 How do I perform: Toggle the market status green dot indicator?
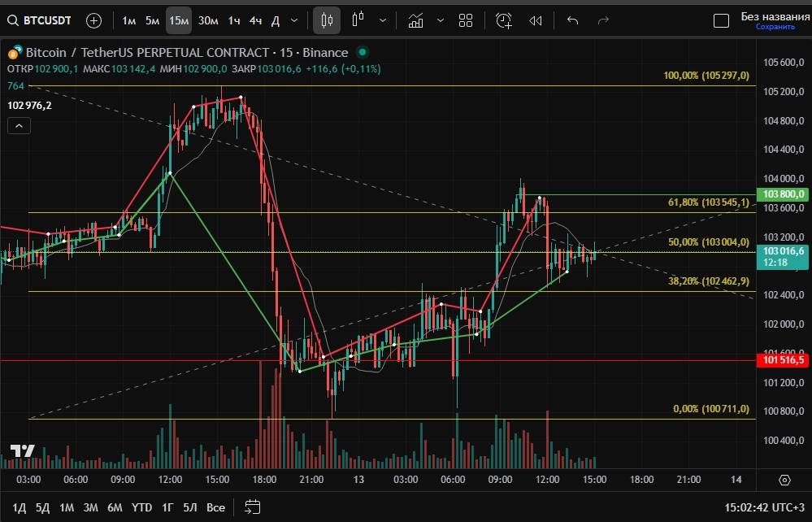(x=362, y=52)
